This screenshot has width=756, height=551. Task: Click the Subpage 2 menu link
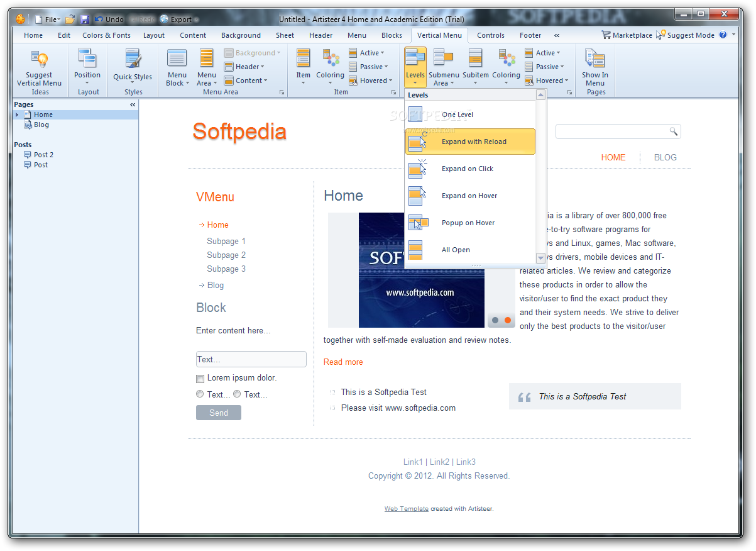[x=226, y=255]
